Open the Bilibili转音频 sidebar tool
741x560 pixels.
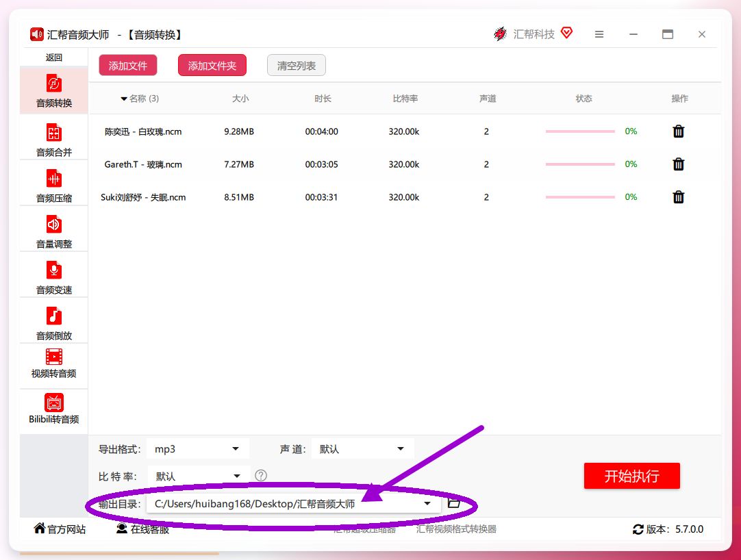54,409
